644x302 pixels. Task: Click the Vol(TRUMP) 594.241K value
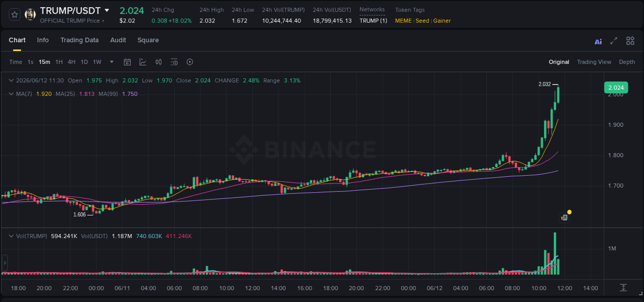point(64,236)
